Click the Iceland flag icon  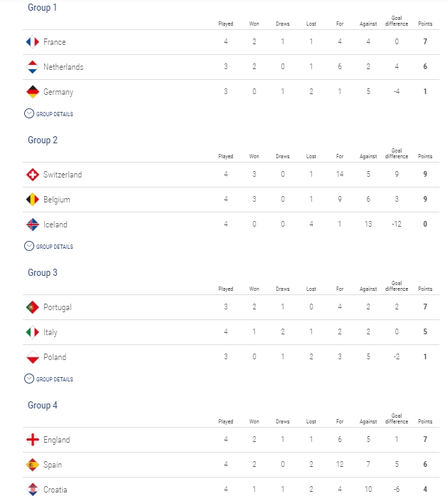(x=33, y=225)
